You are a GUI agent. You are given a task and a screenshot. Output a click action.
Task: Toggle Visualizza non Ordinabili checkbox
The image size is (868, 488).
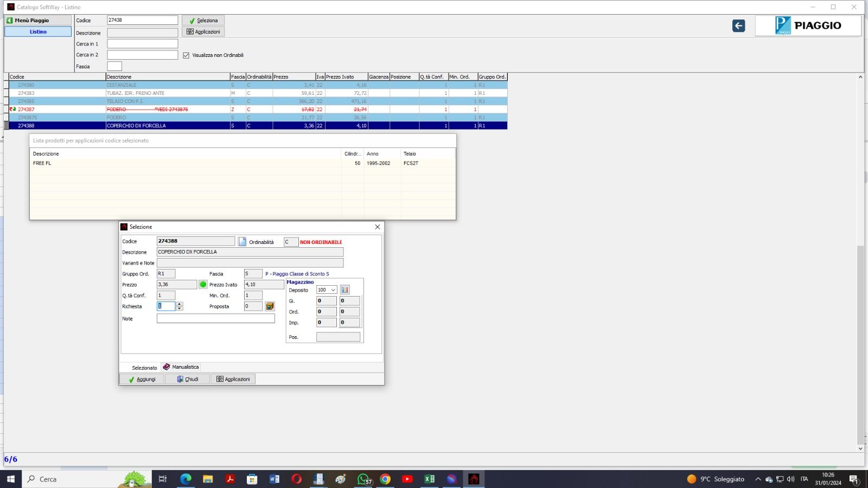click(186, 55)
